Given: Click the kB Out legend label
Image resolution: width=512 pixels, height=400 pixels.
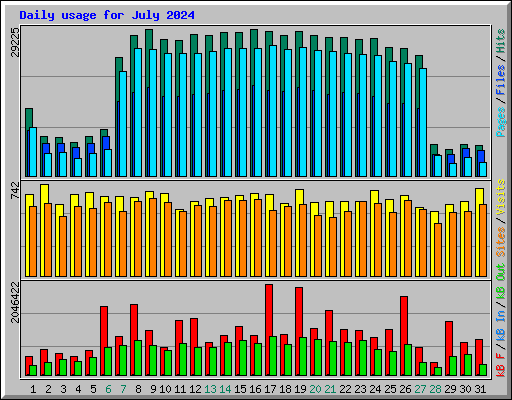Looking at the screenshot, I should pyautogui.click(x=501, y=282).
